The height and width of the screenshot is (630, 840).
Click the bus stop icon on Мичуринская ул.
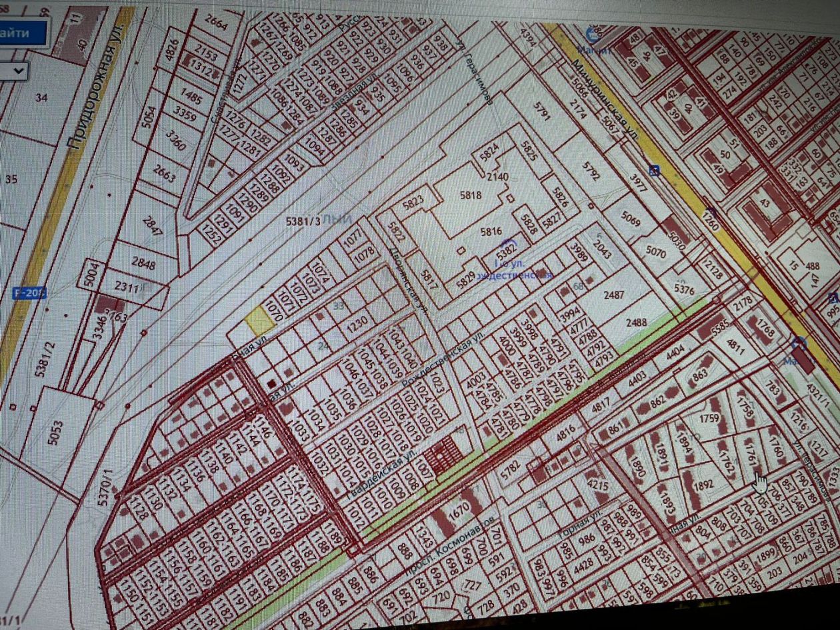point(655,171)
